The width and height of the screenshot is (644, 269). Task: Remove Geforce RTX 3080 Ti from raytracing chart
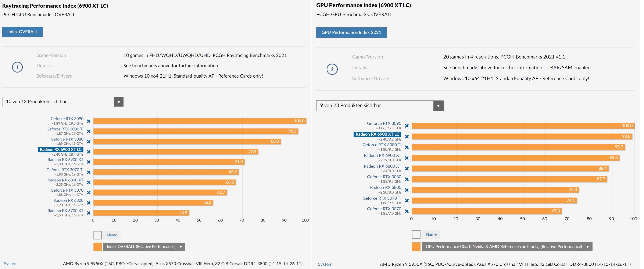(89, 131)
